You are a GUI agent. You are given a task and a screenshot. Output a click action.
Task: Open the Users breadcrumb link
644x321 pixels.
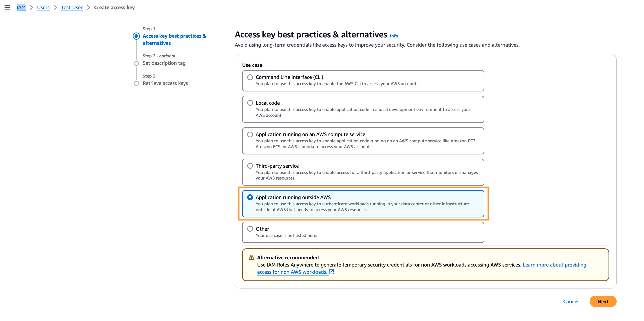click(x=43, y=7)
